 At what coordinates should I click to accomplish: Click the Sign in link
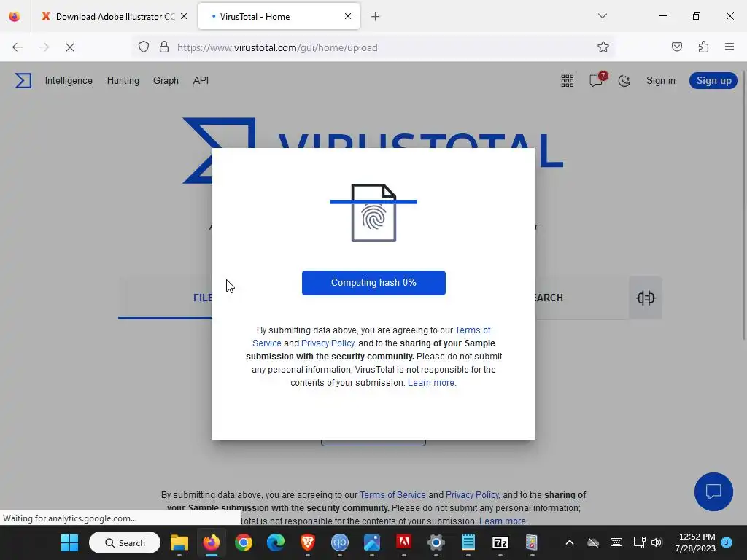pyautogui.click(x=660, y=80)
